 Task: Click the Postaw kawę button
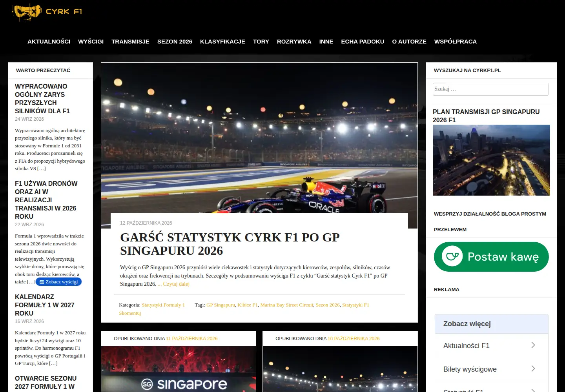click(x=491, y=257)
